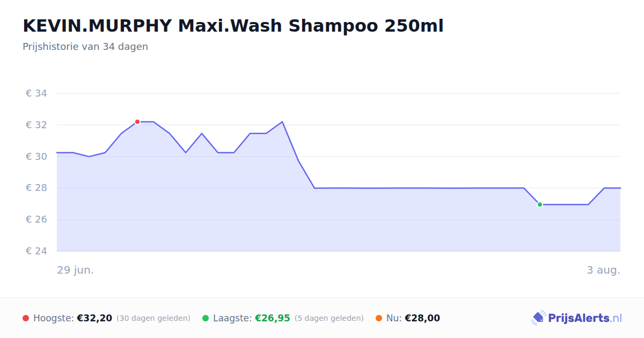The image size is (644, 338).
Task: Click the € 28 axis label
Action: tap(36, 188)
